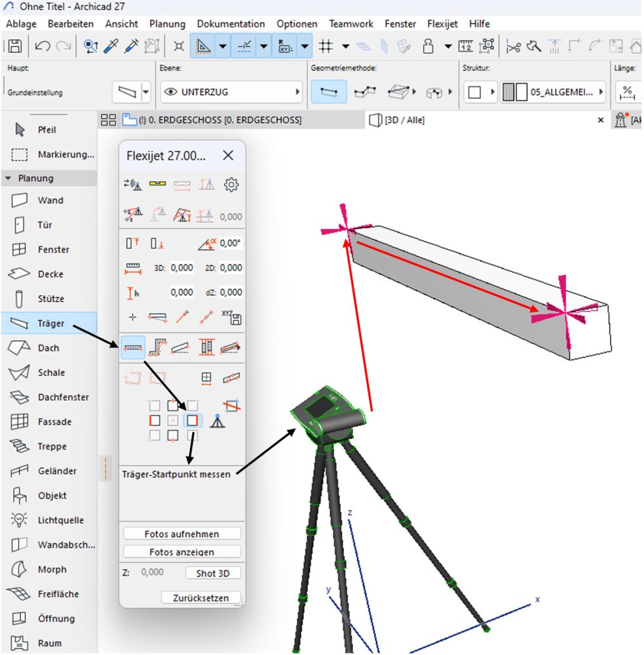Open grid snap dropdown arrow
The image size is (644, 655).
(x=346, y=46)
